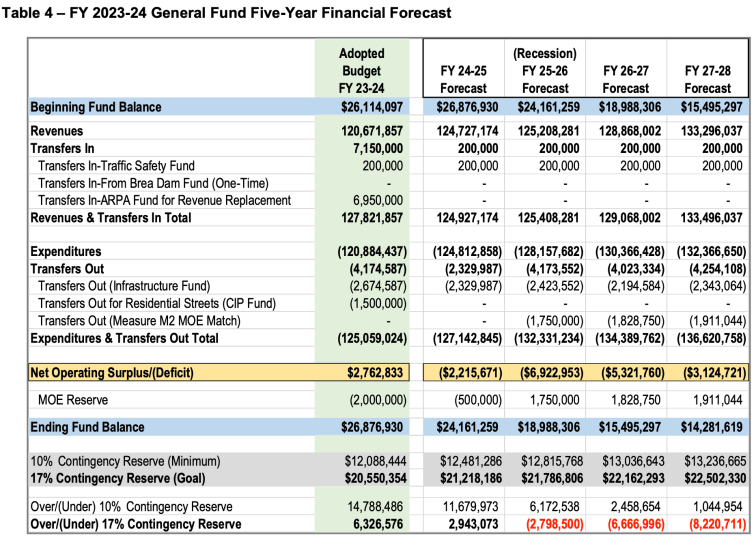Select the Recession FY 25-26 Forecast header
This screenshot has height=542, width=756.
click(545, 70)
